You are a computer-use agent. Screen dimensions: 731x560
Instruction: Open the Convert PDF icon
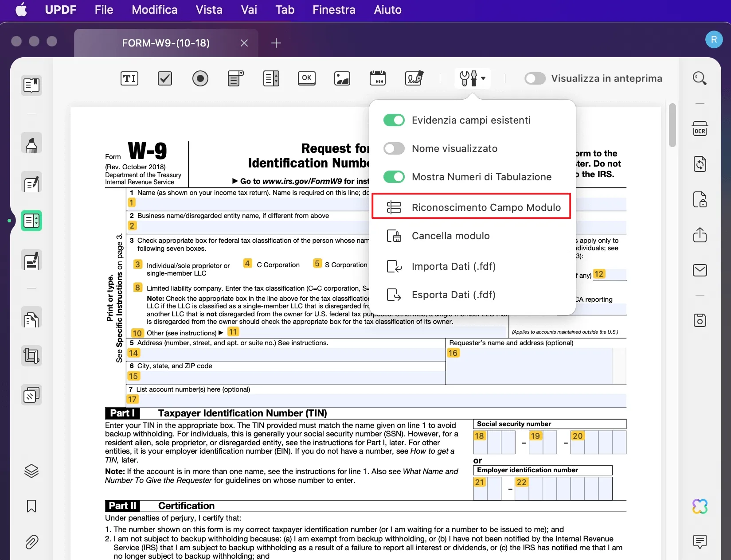[x=700, y=164]
